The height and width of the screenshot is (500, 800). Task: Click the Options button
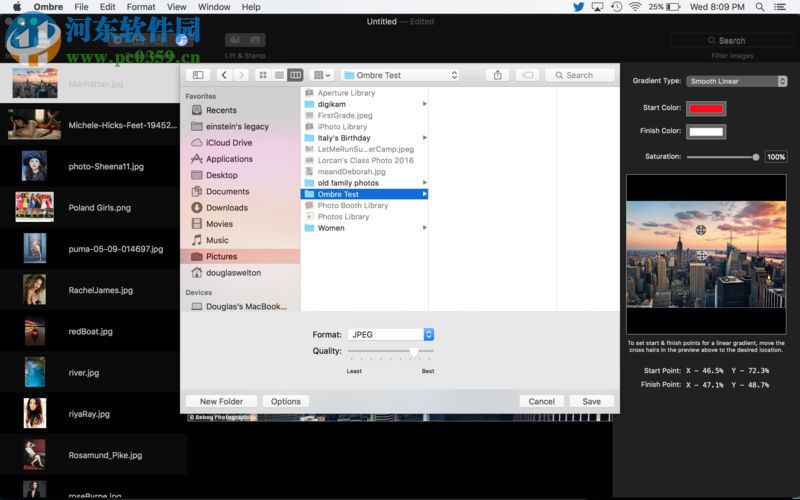click(x=286, y=402)
